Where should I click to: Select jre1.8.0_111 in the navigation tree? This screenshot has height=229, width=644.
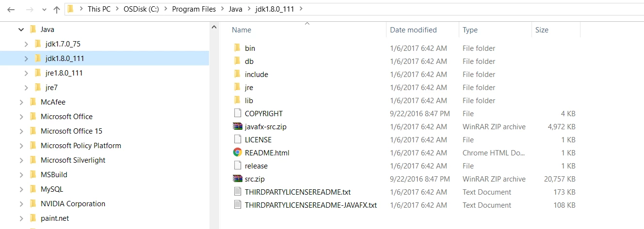64,73
